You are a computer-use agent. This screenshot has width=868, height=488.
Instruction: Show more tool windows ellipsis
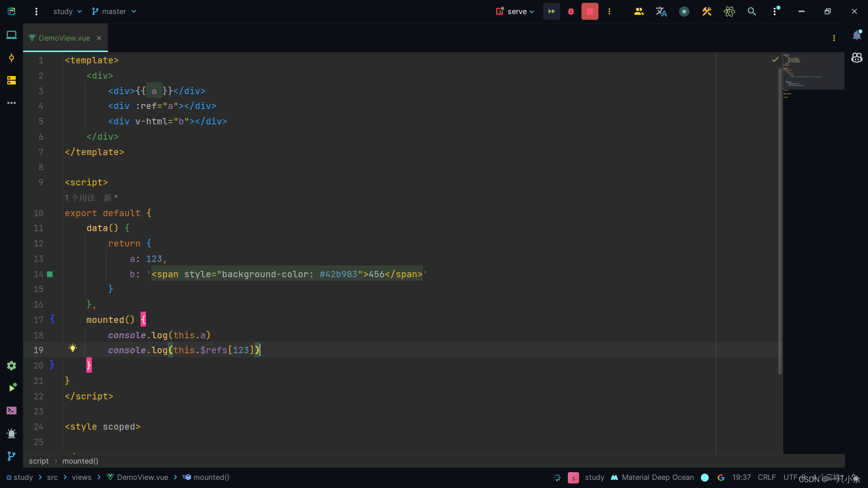[12, 103]
